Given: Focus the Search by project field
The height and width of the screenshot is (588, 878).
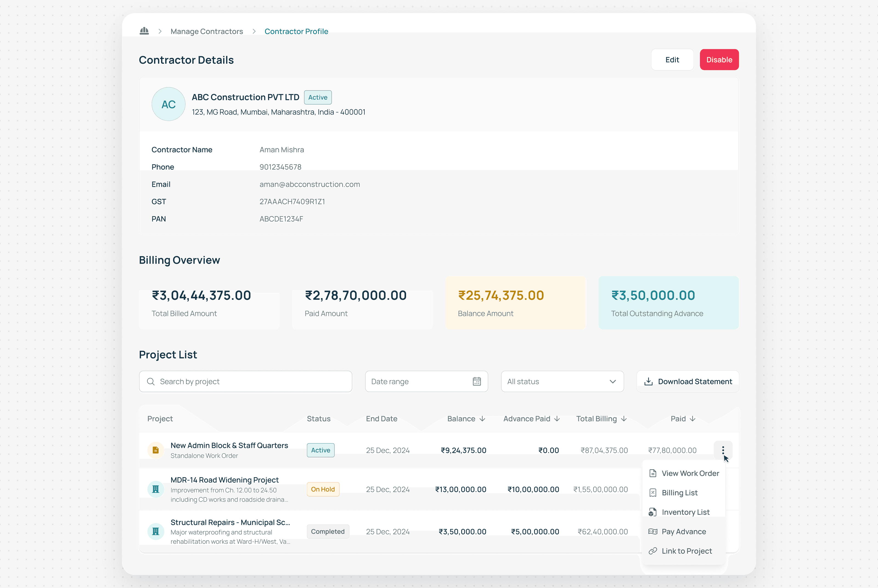Looking at the screenshot, I should coord(246,381).
